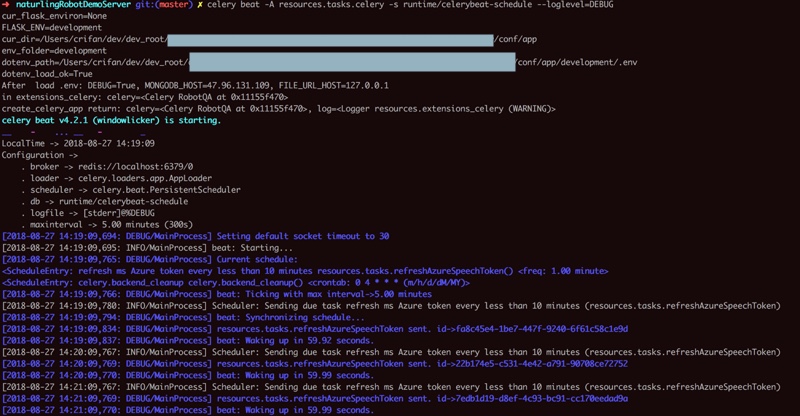Select the line 'FLASK_ENV=development'

pyautogui.click(x=52, y=28)
